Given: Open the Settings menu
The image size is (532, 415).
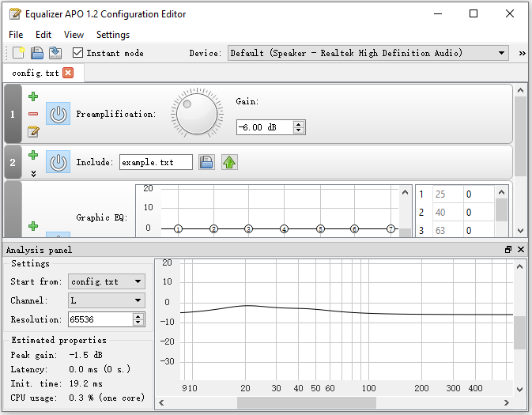Looking at the screenshot, I should coord(113,35).
